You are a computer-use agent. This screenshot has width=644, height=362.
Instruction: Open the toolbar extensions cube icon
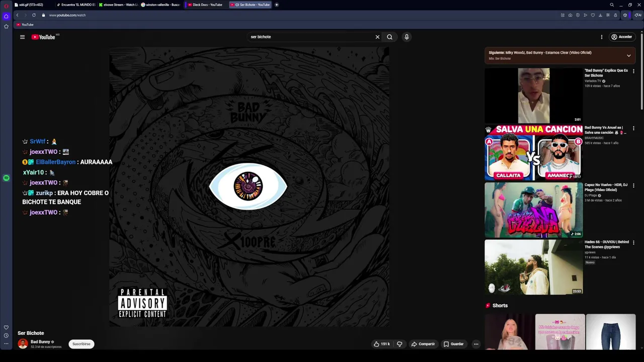(625, 15)
